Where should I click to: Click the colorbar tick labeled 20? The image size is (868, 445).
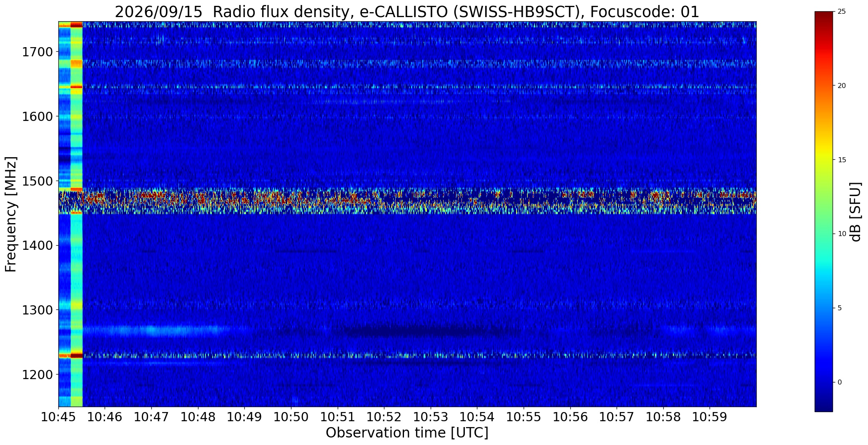click(x=842, y=86)
